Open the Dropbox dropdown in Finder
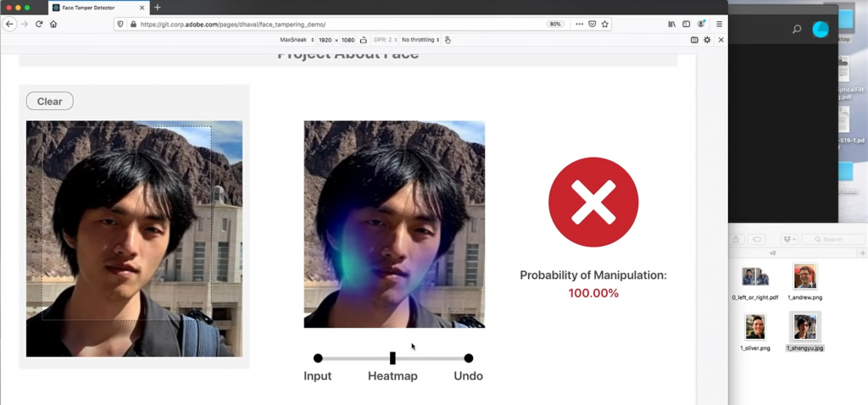 pyautogui.click(x=789, y=240)
